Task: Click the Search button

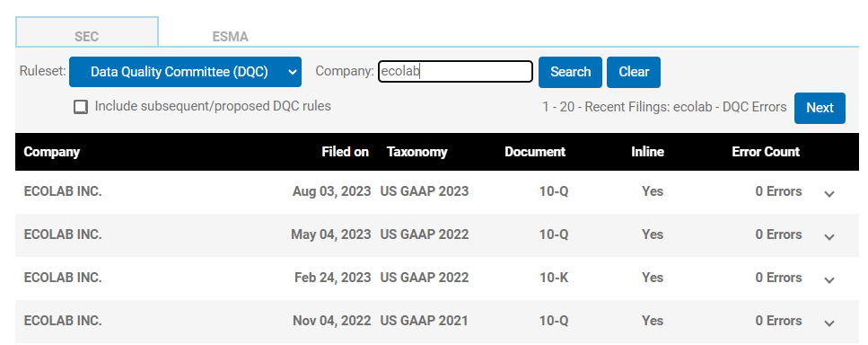Action: point(570,72)
